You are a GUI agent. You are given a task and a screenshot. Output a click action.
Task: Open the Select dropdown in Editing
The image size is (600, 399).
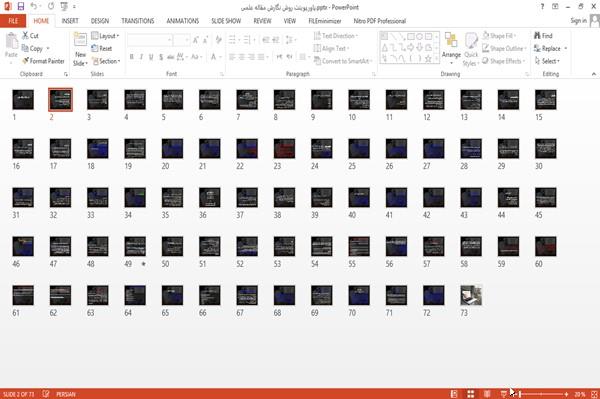(x=547, y=61)
